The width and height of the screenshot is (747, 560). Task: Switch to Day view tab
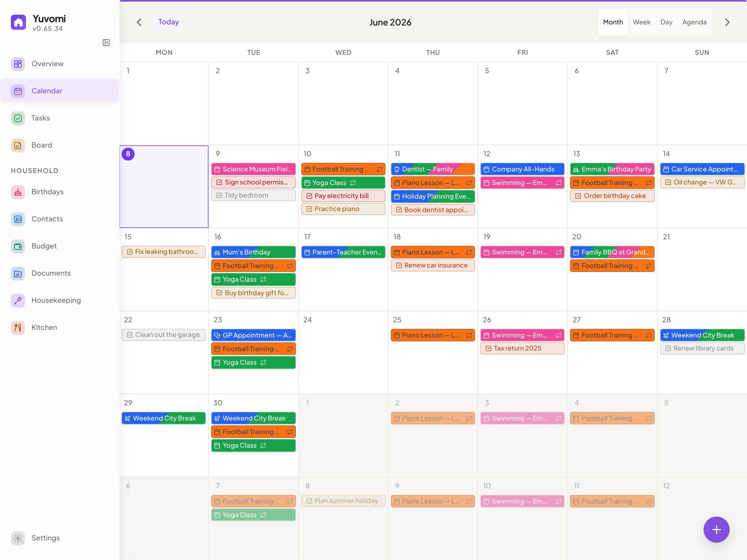[x=666, y=22]
